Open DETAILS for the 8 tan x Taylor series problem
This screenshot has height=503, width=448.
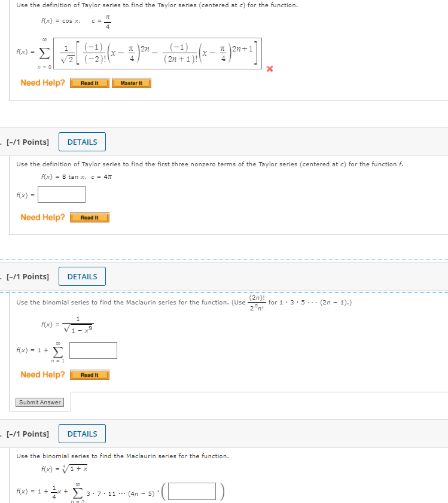82,142
